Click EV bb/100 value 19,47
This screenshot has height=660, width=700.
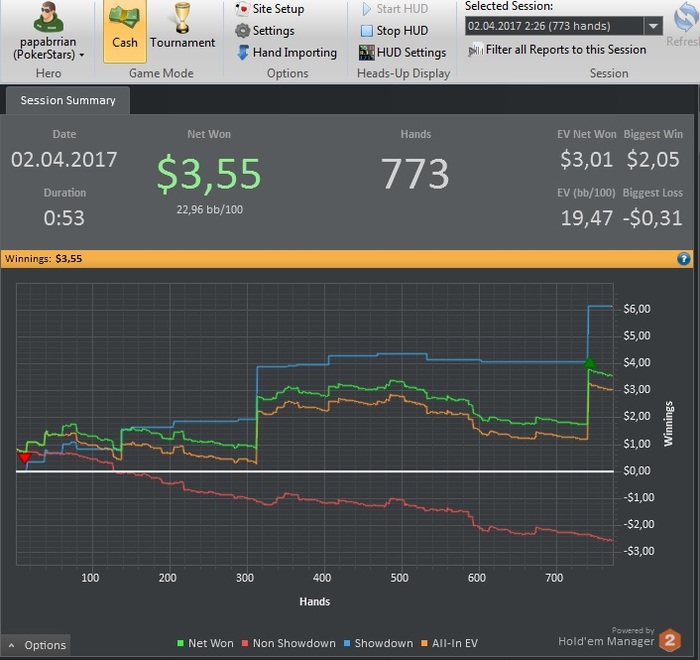(x=587, y=218)
